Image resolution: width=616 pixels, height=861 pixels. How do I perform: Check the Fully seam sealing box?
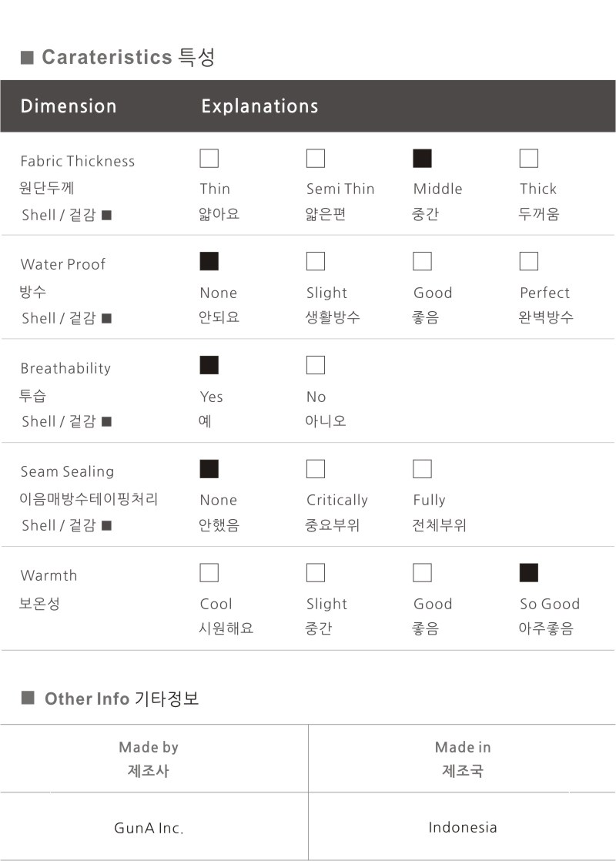[422, 469]
